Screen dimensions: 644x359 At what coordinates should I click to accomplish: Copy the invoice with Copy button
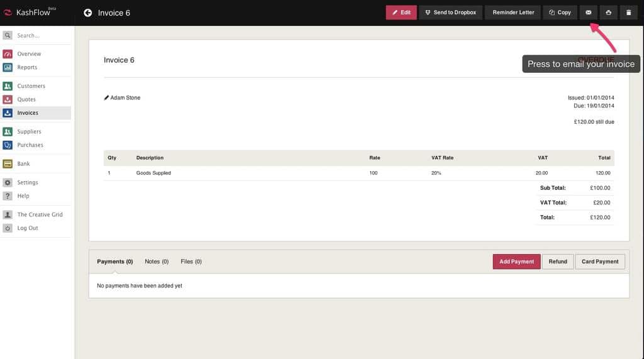560,13
